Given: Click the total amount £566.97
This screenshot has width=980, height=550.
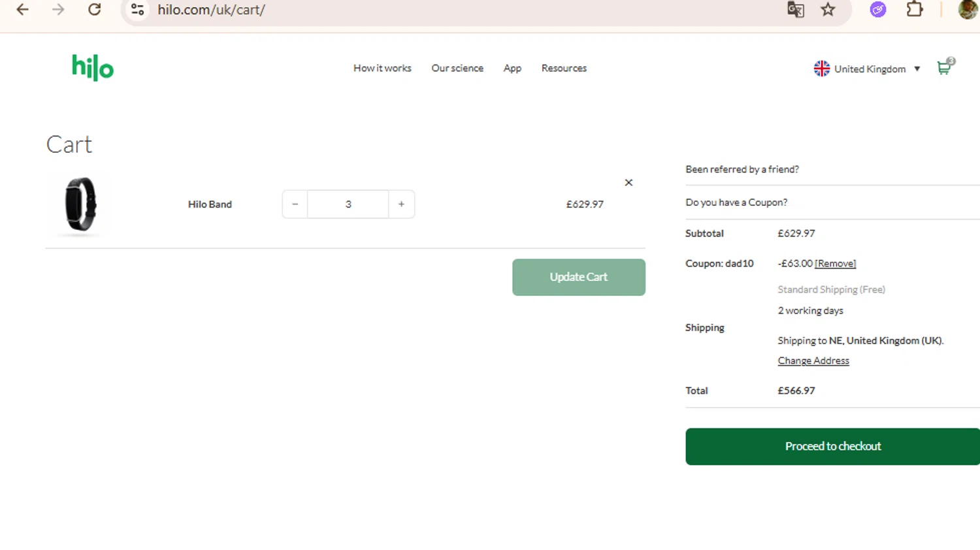Looking at the screenshot, I should (796, 391).
